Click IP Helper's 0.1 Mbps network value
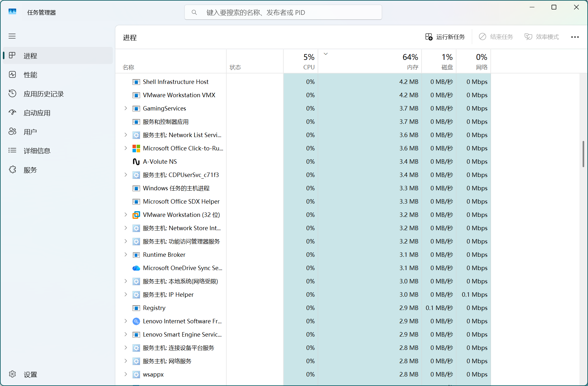 tap(475, 294)
